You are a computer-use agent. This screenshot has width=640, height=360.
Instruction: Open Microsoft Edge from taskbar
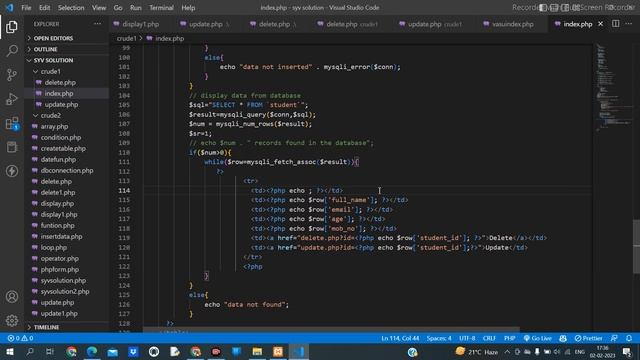click(92, 351)
